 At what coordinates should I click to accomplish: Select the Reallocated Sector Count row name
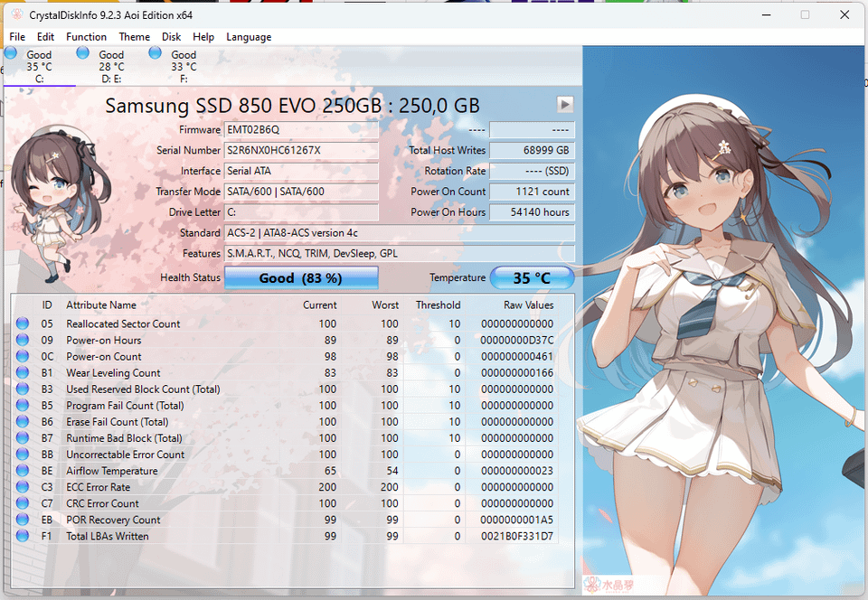123,323
